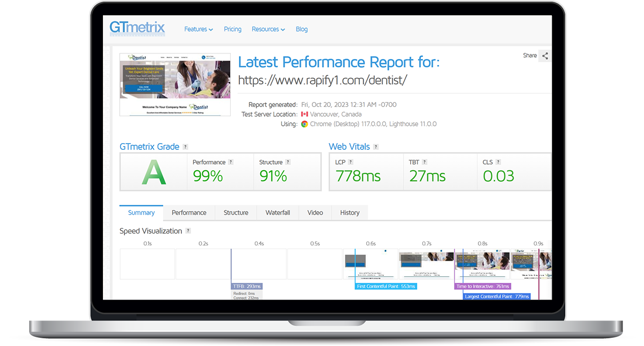Screen dimensions: 644x346
Task: Expand the Resources dropdown
Action: (268, 29)
